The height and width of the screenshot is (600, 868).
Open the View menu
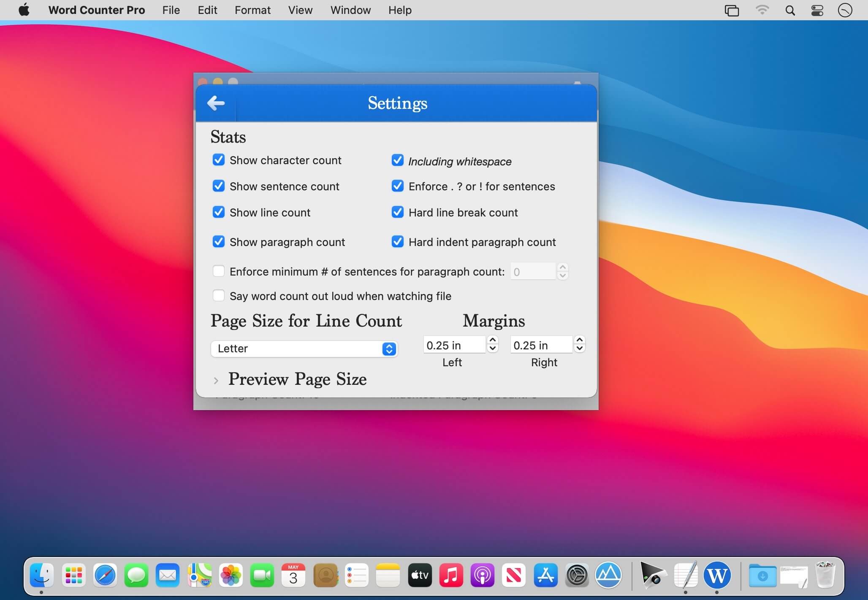coord(300,10)
